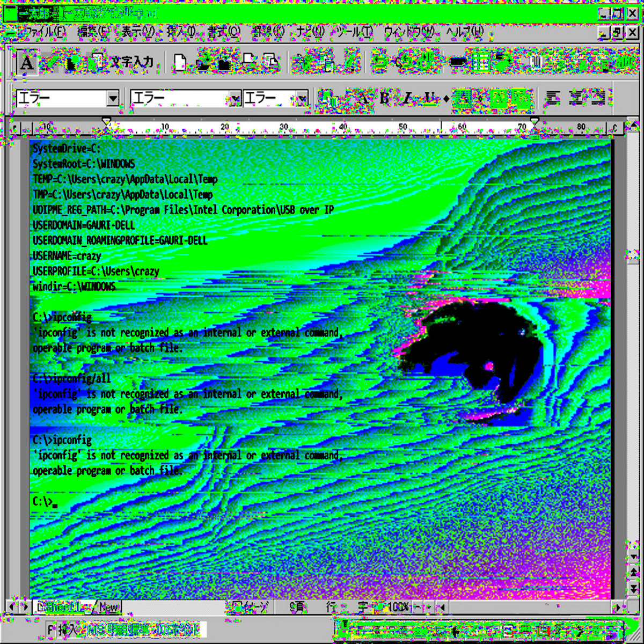Click the right text alignment icon
644x644 pixels.
coord(598,98)
